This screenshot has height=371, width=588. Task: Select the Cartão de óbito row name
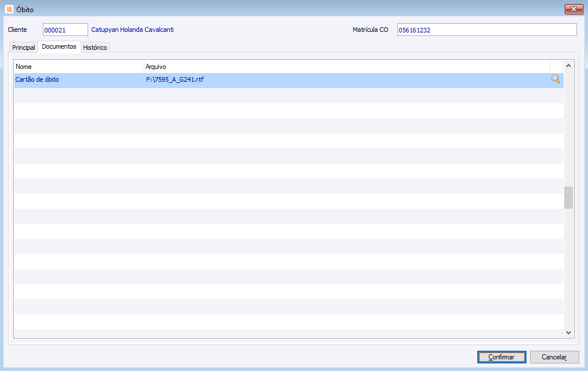[x=37, y=79]
